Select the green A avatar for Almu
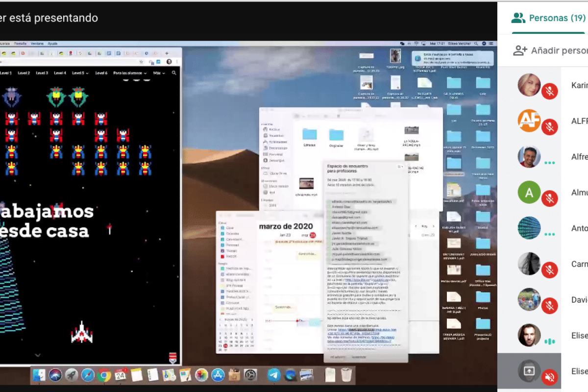The height and width of the screenshot is (392, 588). pos(529,193)
